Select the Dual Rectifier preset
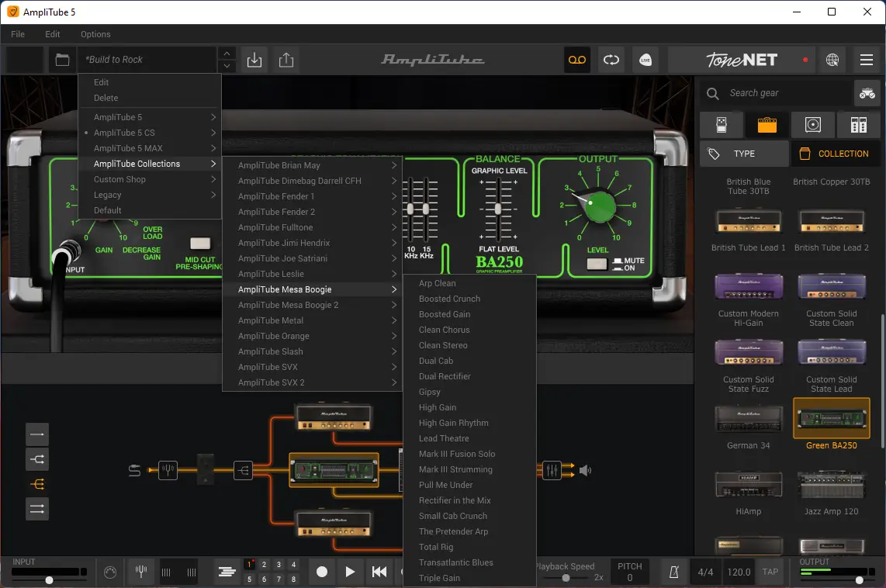Screen dimensions: 886x588 446,376
